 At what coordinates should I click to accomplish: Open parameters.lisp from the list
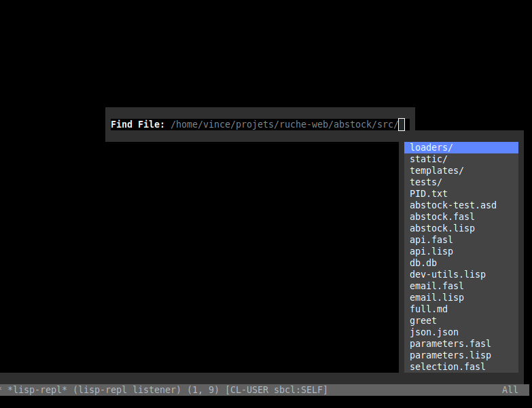click(x=450, y=355)
